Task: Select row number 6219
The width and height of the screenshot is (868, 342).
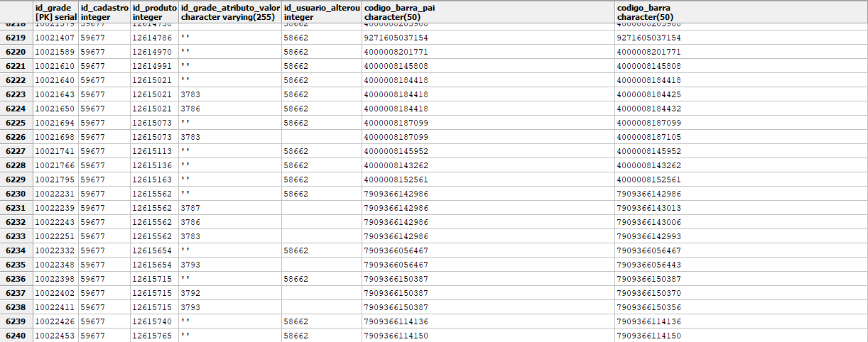Action: click(x=16, y=38)
